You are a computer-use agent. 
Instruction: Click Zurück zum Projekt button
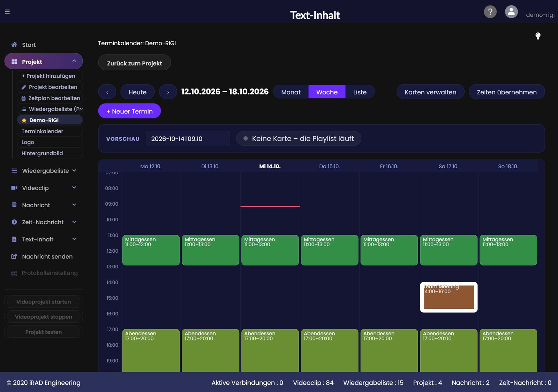coord(134,63)
